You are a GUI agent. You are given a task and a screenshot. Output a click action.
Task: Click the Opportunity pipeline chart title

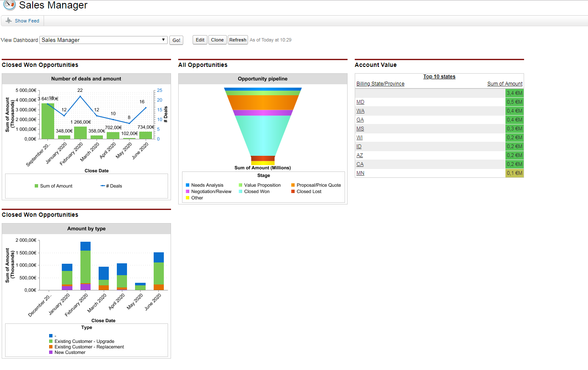pos(262,79)
